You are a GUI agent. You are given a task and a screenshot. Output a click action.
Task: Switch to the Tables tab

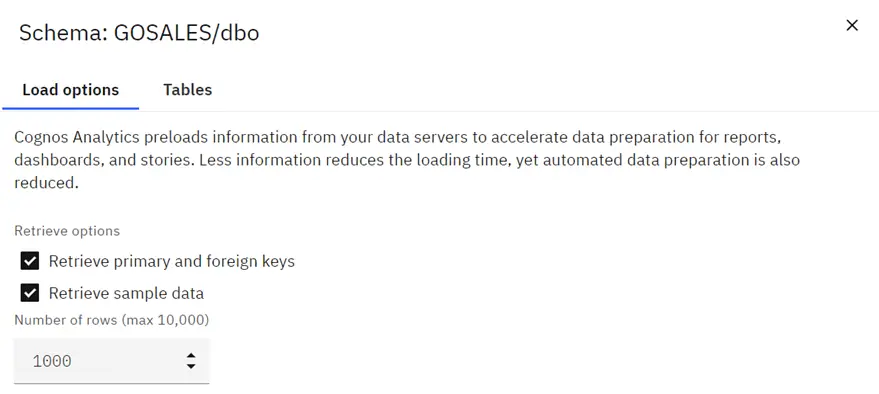point(187,90)
